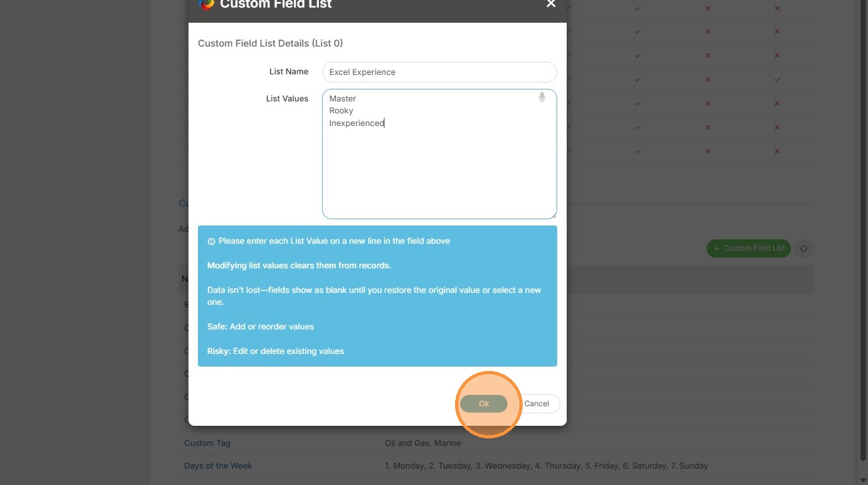This screenshot has height=485, width=868.
Task: Click the info icon in blue notice
Action: [211, 241]
